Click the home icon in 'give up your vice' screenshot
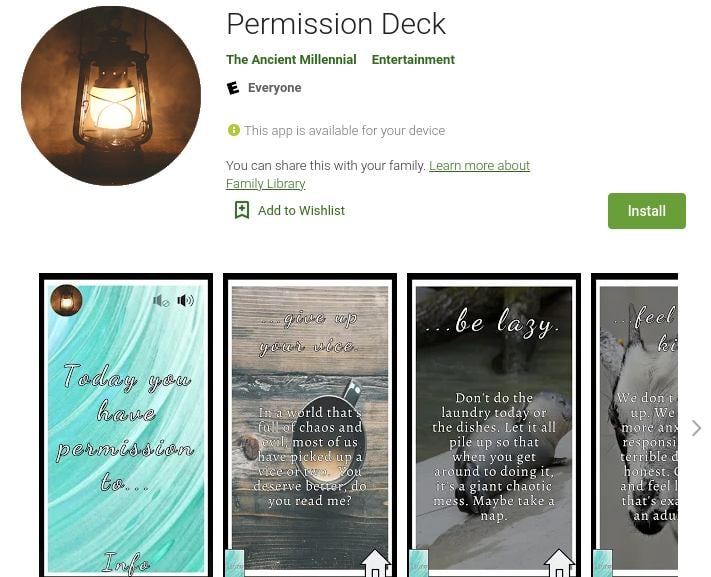Image resolution: width=711 pixels, height=577 pixels. point(375,563)
